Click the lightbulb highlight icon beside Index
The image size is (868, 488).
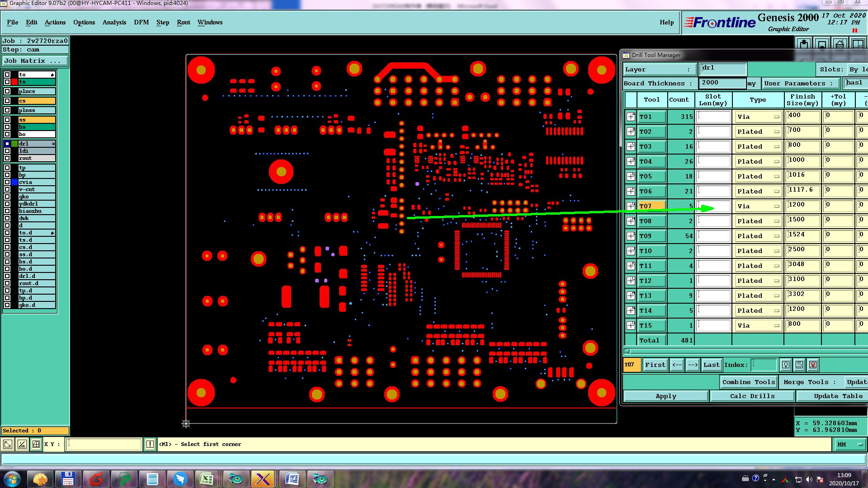[x=786, y=365]
